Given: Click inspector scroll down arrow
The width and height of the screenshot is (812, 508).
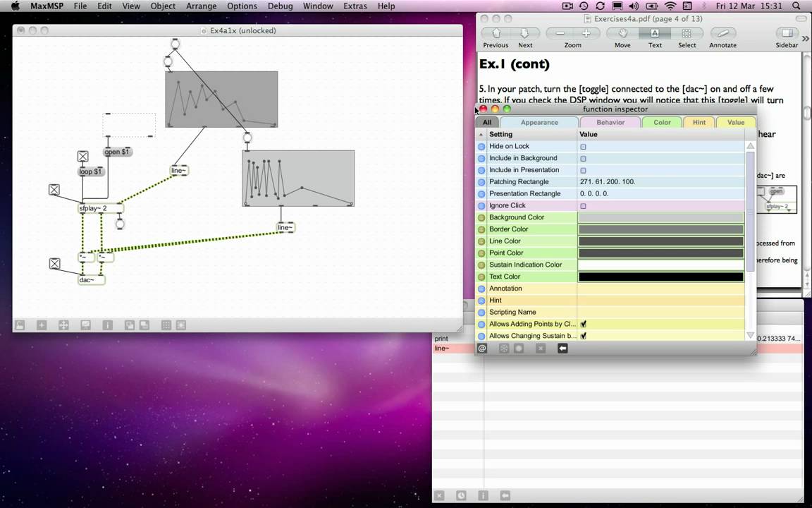Looking at the screenshot, I should click(x=750, y=335).
